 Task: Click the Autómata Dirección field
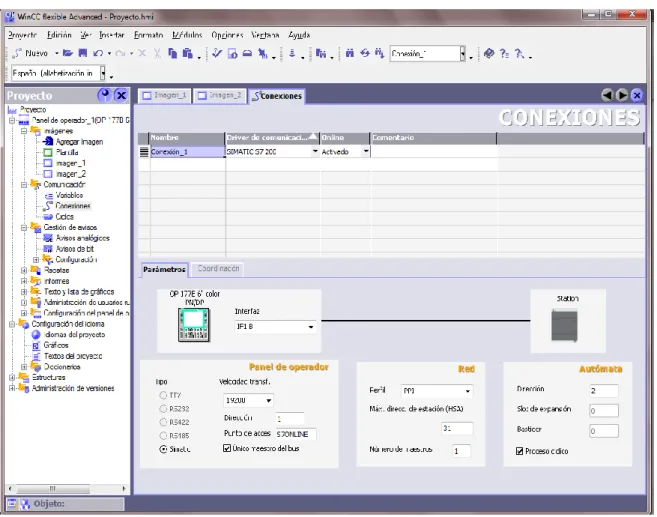[x=604, y=391]
